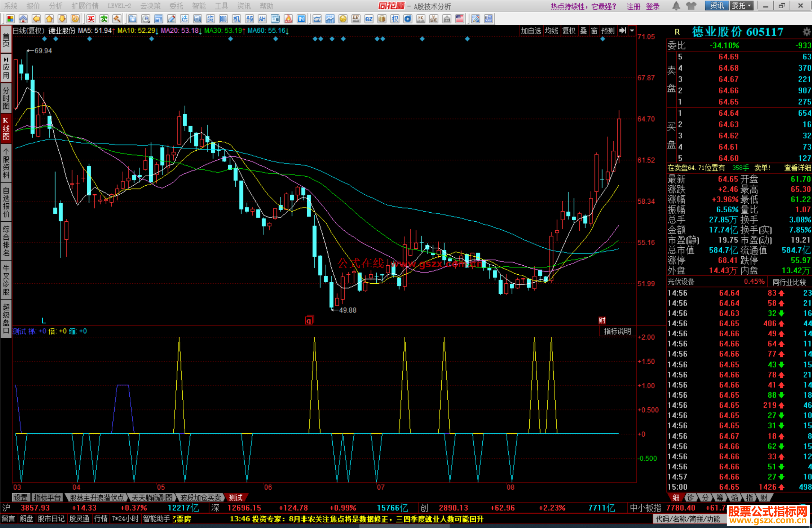Expand the dropdown arrow next to 预测

point(632,31)
